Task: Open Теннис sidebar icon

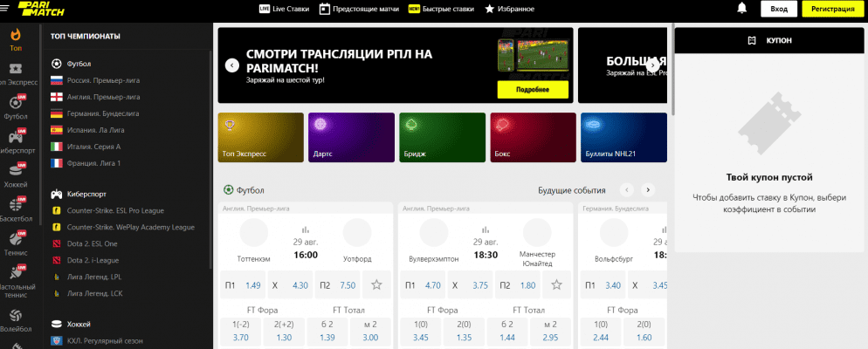Action: [x=16, y=238]
